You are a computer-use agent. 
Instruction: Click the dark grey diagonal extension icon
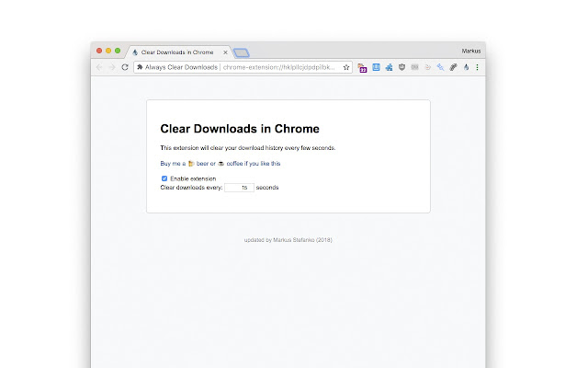click(453, 67)
